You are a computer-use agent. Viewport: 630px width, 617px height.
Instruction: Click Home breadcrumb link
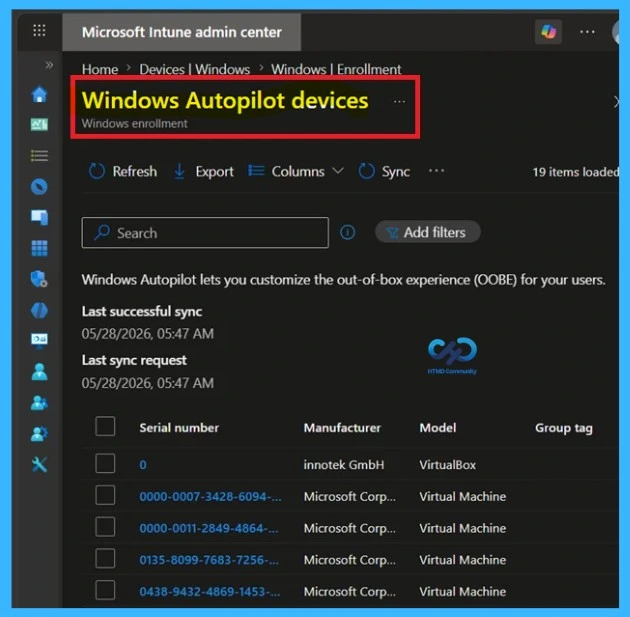point(100,69)
